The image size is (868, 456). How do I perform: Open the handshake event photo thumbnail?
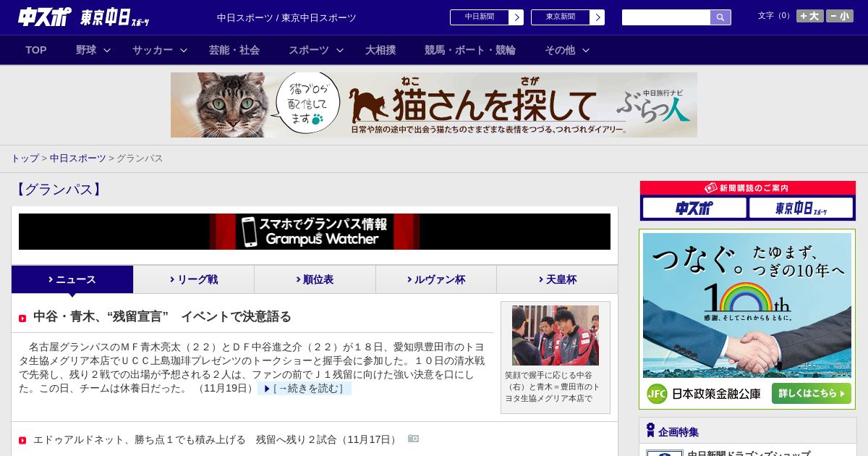[x=556, y=335]
